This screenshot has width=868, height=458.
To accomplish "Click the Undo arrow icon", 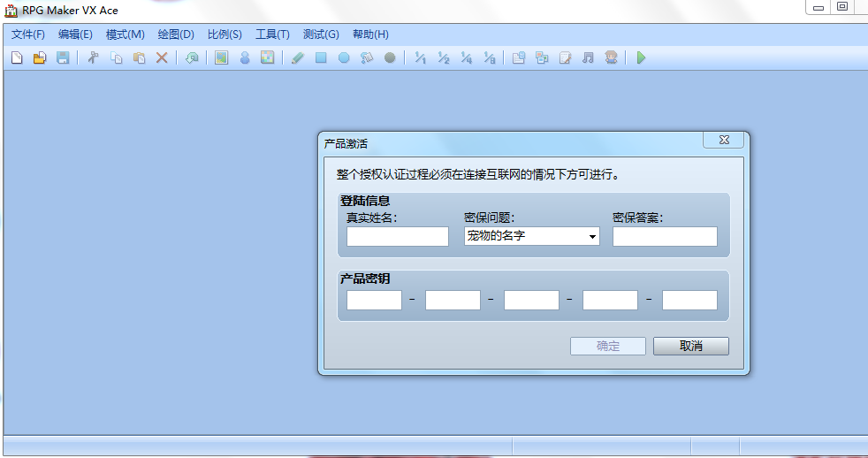I will [x=192, y=57].
